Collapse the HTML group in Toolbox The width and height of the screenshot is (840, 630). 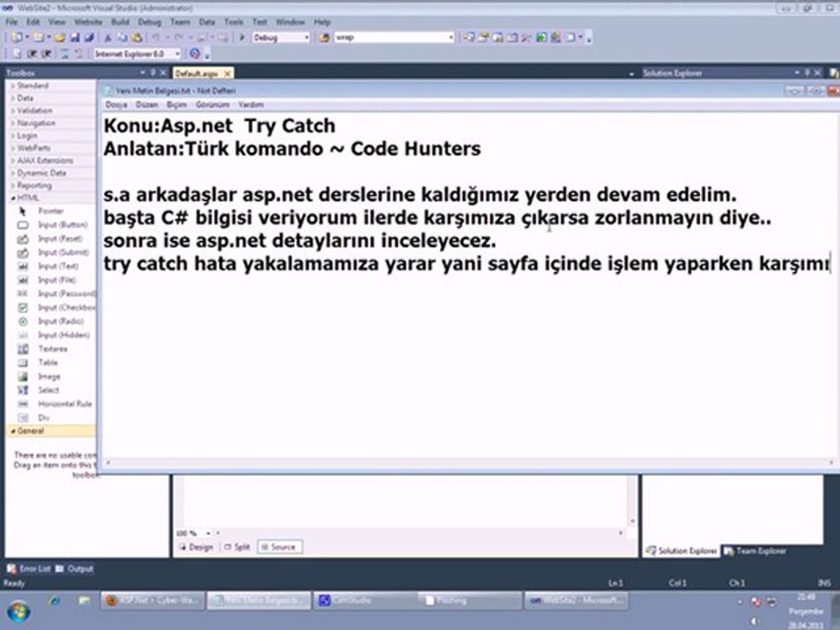(x=26, y=199)
